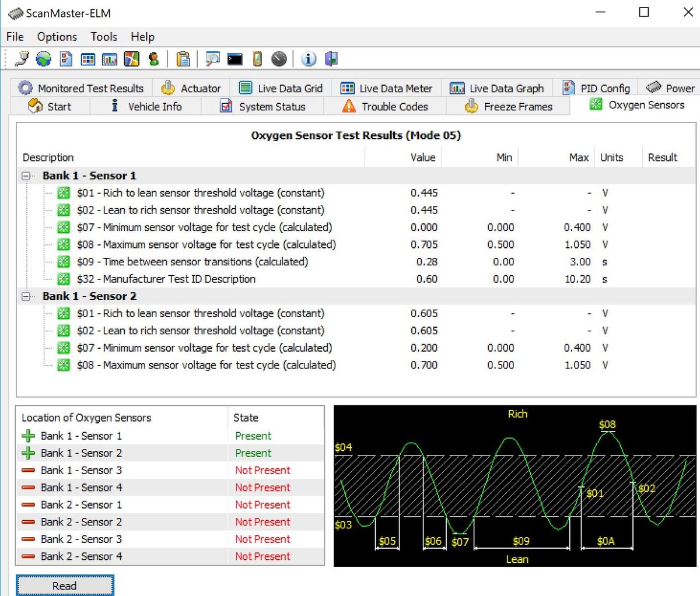Click the 10.20 max value cell
Screen dimensions: 700x596
577,279
